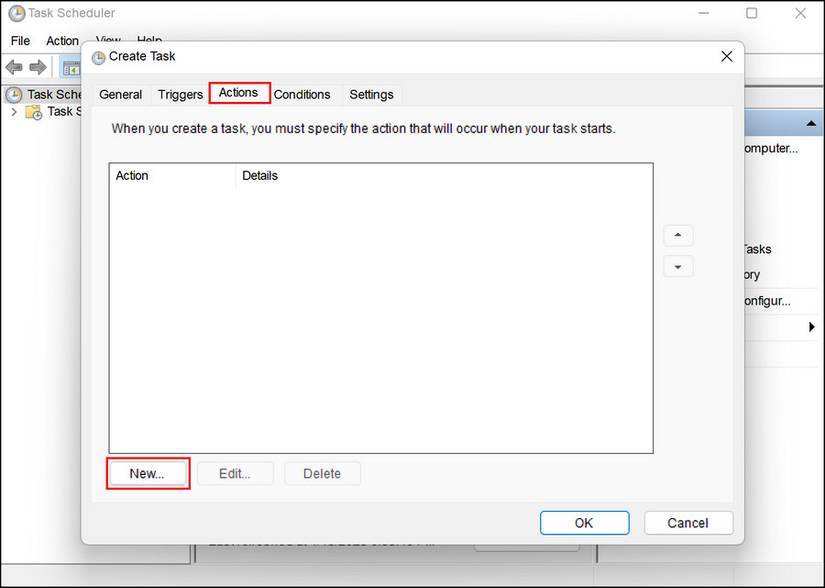
Task: Move action down with down arrow button
Action: 678,267
